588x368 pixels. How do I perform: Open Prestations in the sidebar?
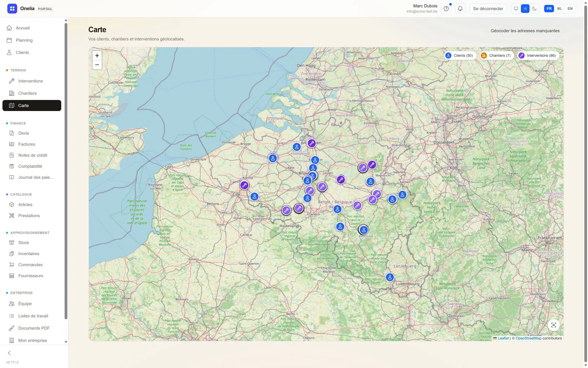click(32, 216)
